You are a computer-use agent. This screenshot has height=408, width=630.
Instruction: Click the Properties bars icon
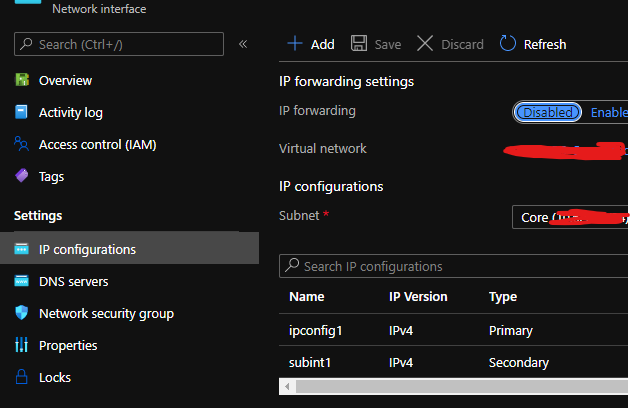click(21, 345)
